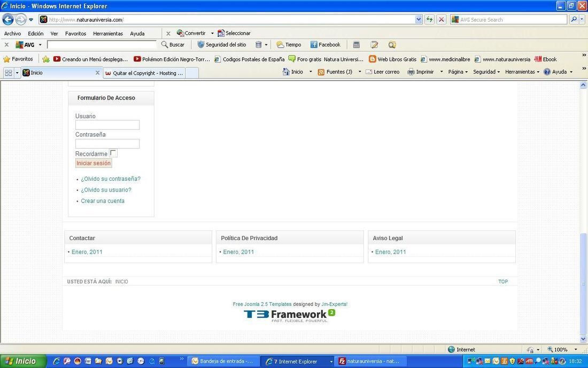Click the Leer correo mail icon
Screen dimensions: 588x368
coord(369,72)
